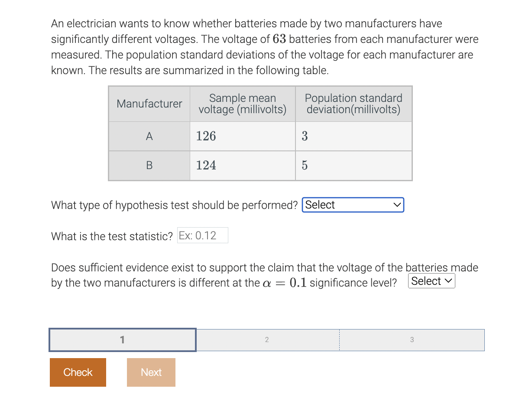Click the Manufacturer column header
The height and width of the screenshot is (411, 532).
(x=149, y=104)
